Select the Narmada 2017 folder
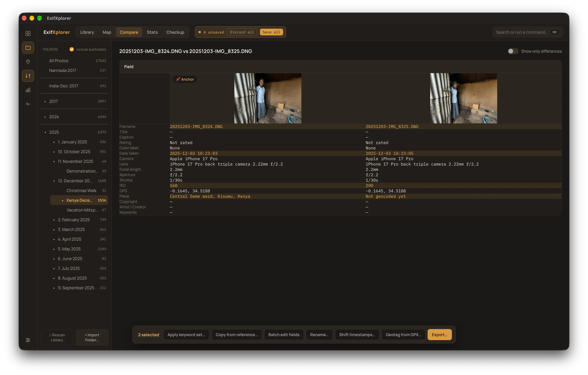This screenshot has width=588, height=375. click(x=75, y=70)
